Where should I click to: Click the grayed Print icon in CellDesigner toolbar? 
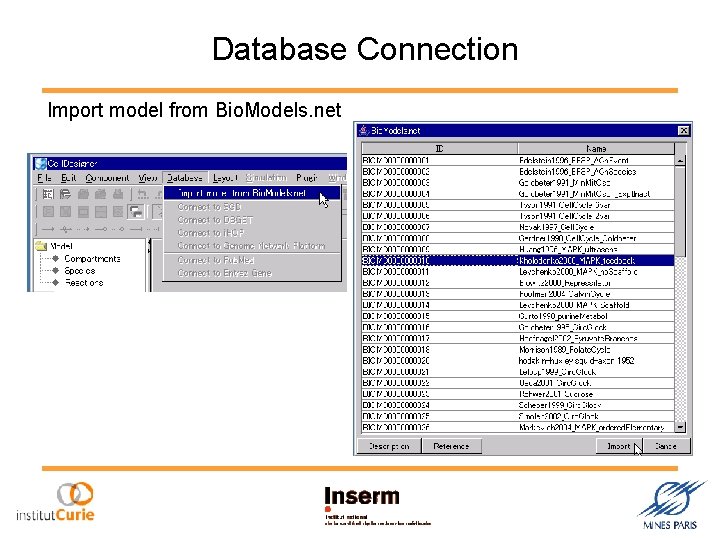pos(118,194)
